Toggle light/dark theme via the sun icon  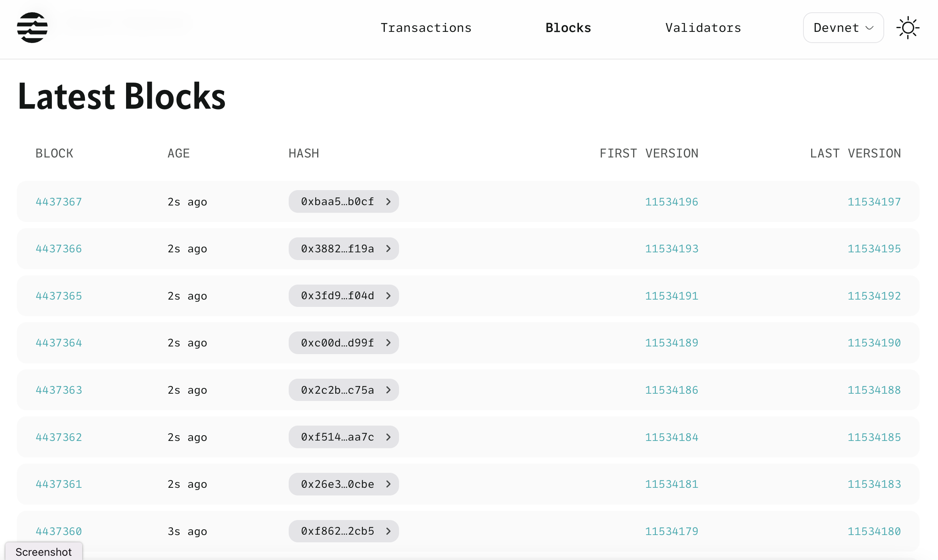(908, 27)
